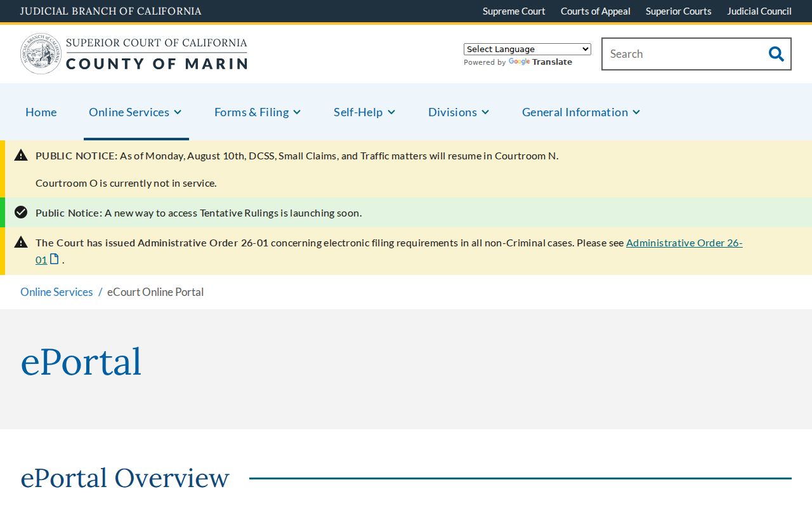Expand the Online Services menu chevron
This screenshot has width=812, height=508.
coord(178,112)
